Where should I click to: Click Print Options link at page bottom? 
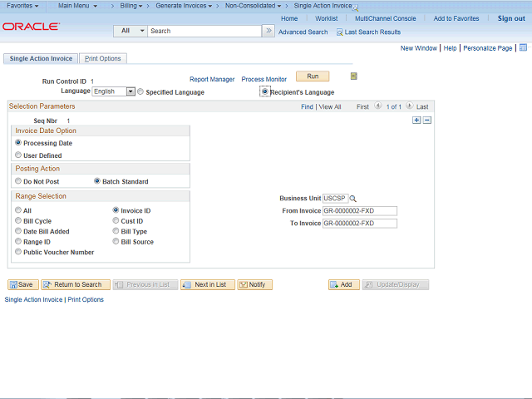(86, 299)
